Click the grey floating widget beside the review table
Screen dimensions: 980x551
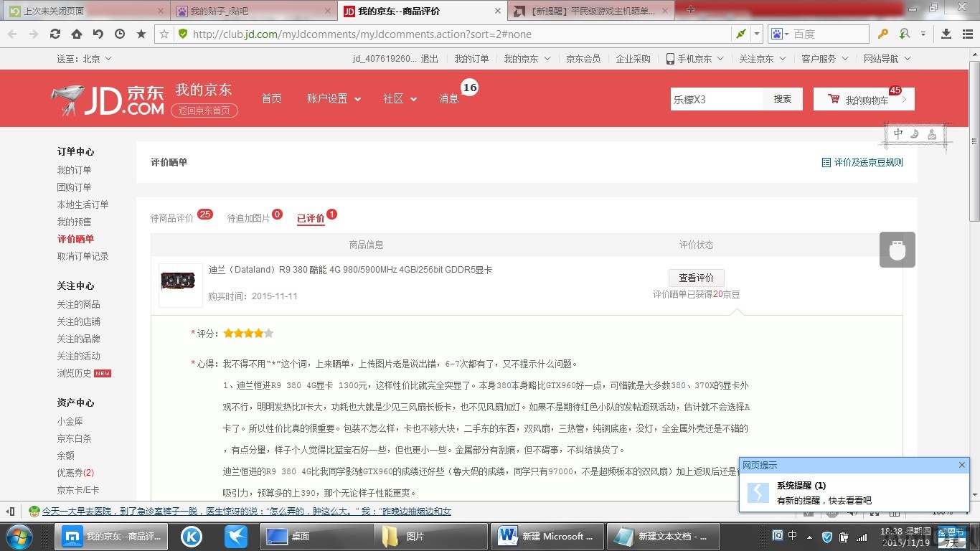click(897, 250)
